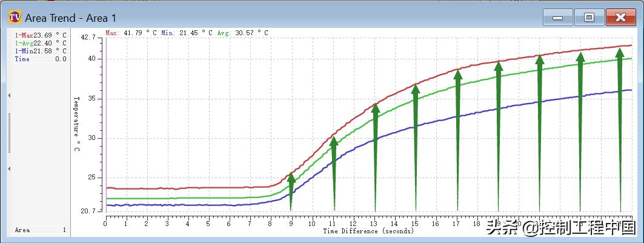Click the '35' Y-axis tick label
This screenshot has width=644, height=243.
pyautogui.click(x=91, y=99)
